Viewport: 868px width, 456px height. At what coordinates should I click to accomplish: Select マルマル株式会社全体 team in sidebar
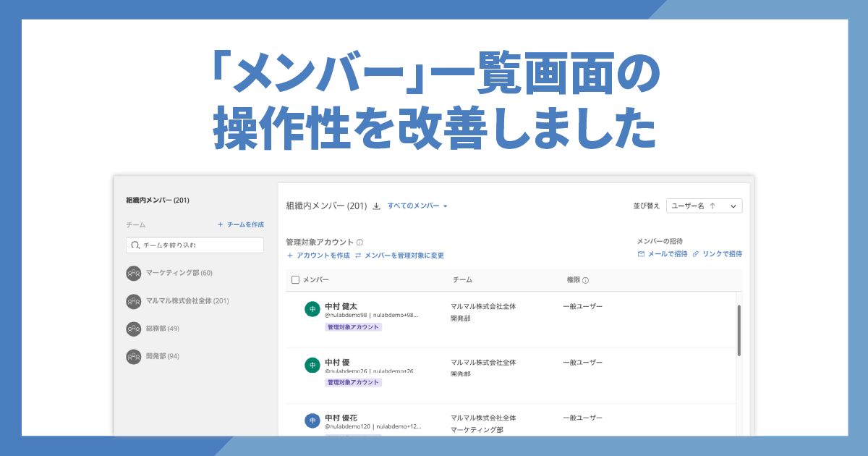187,300
